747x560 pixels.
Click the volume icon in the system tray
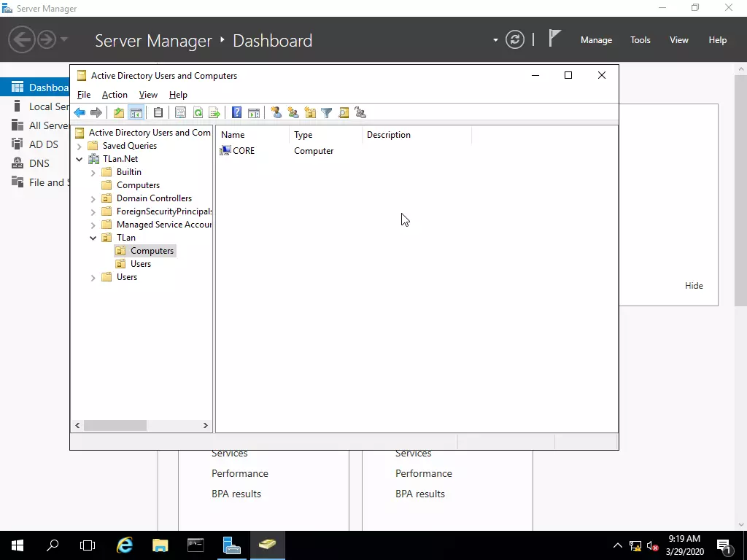coord(653,545)
